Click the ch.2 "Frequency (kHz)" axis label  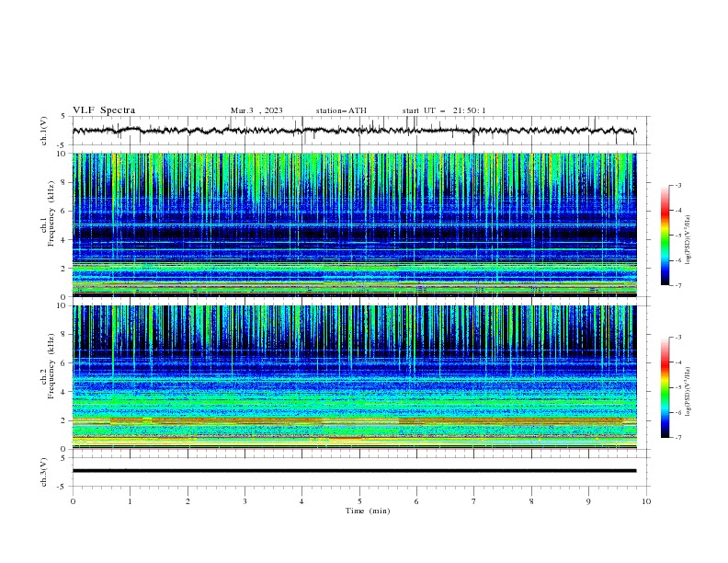(51, 365)
